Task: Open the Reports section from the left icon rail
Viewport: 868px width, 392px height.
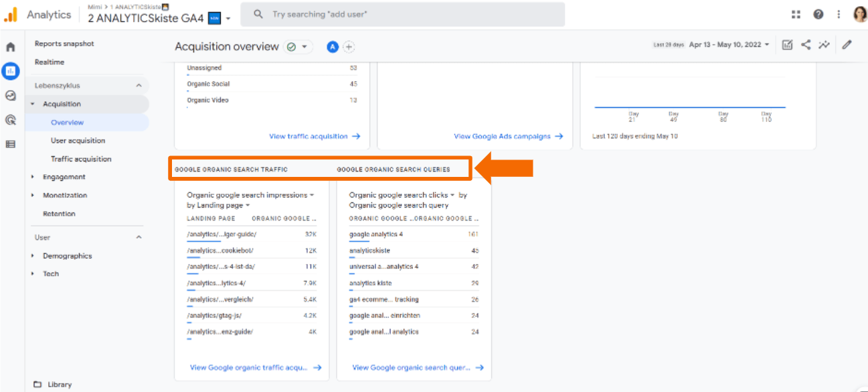Action: click(11, 71)
